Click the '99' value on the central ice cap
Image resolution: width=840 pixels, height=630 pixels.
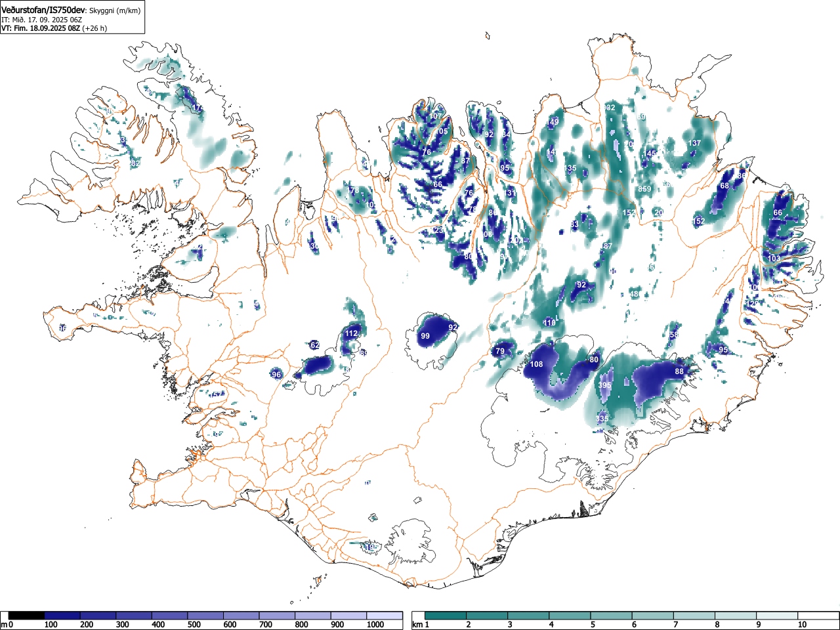coord(425,336)
